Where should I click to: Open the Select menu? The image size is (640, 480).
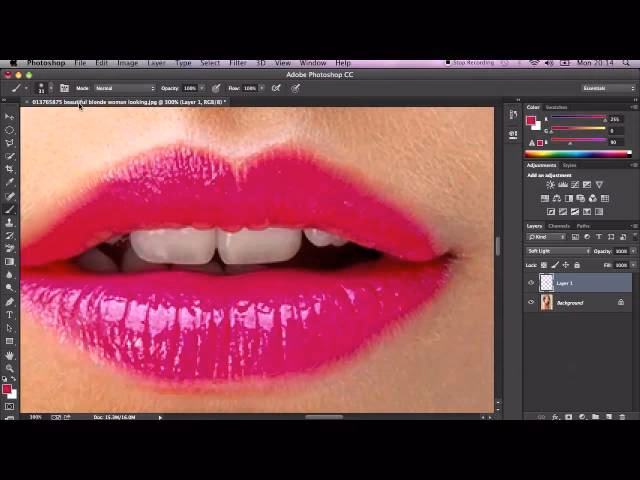210,63
